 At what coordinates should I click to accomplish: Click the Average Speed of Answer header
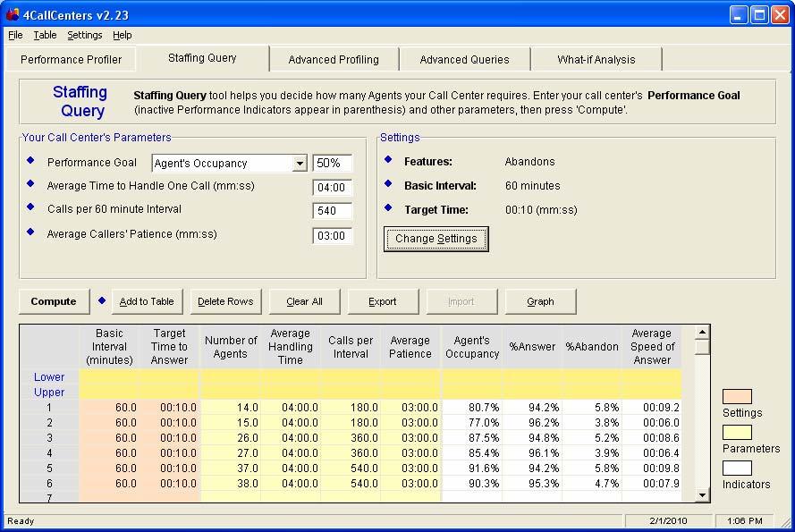[652, 347]
